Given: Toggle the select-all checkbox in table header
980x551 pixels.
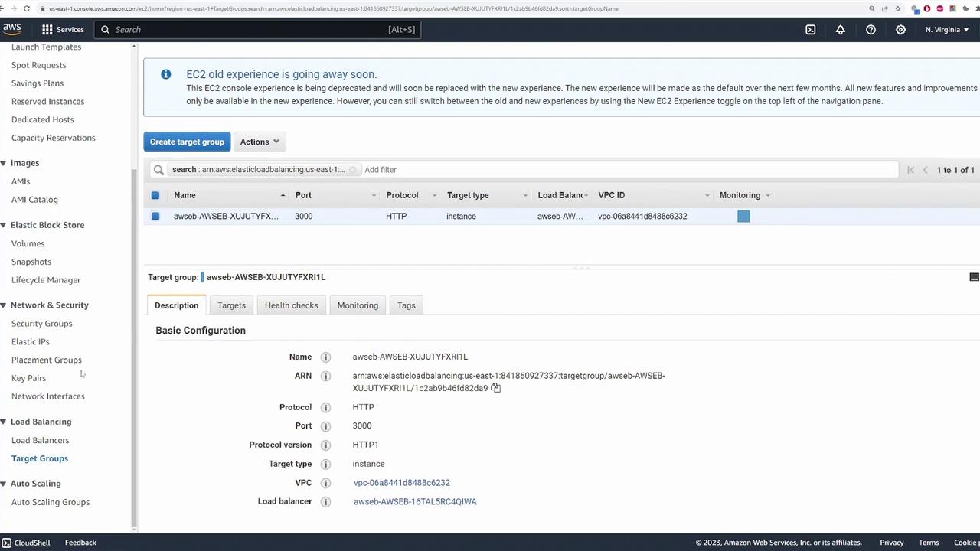Looking at the screenshot, I should (155, 195).
